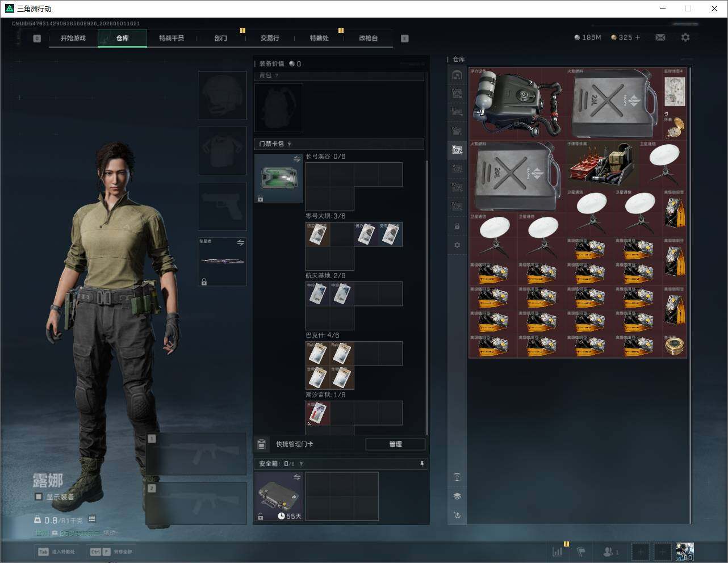The width and height of the screenshot is (728, 563).
Task: Go to the 特勤处 tab
Action: pos(319,38)
